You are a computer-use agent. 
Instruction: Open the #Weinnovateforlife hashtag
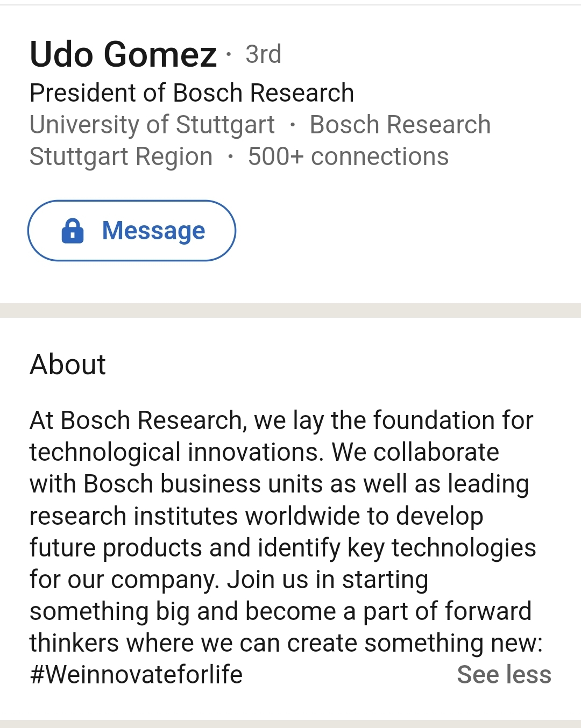tap(136, 674)
